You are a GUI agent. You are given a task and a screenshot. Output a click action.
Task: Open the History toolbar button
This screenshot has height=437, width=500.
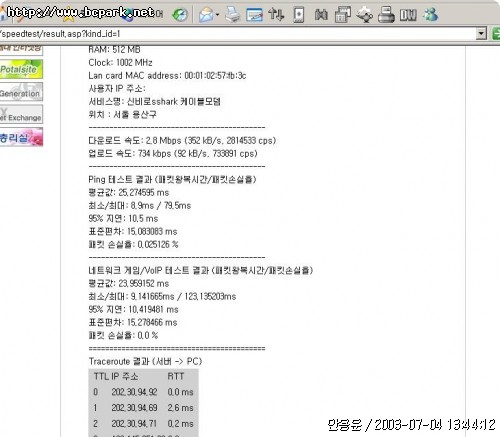180,15
